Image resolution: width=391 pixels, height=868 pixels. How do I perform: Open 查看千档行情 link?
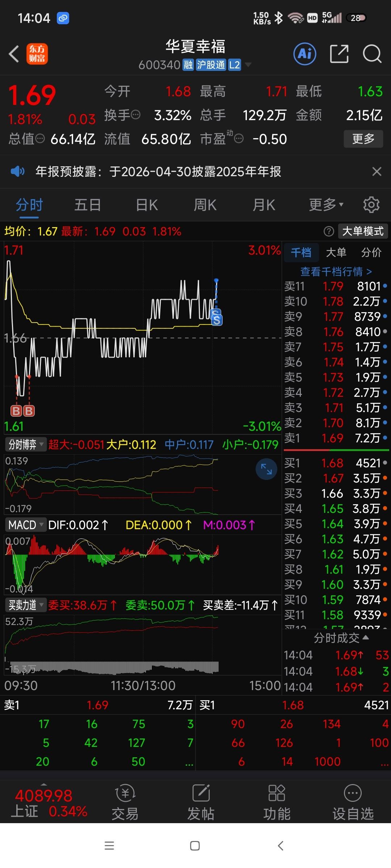[x=336, y=272]
